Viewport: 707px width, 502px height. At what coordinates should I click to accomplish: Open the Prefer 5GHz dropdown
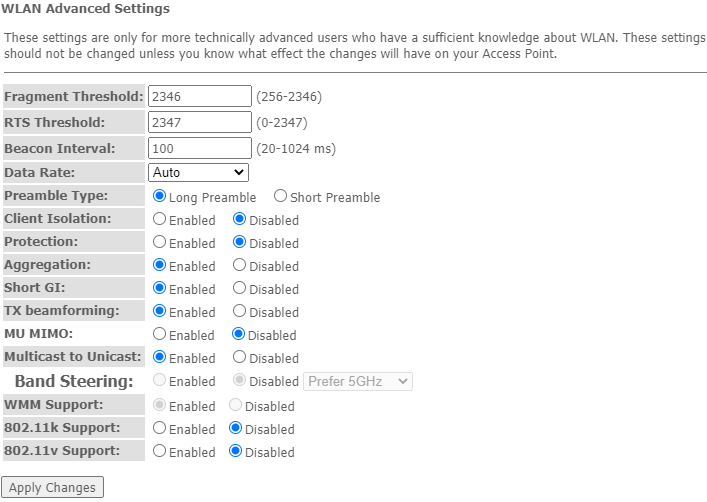click(358, 381)
